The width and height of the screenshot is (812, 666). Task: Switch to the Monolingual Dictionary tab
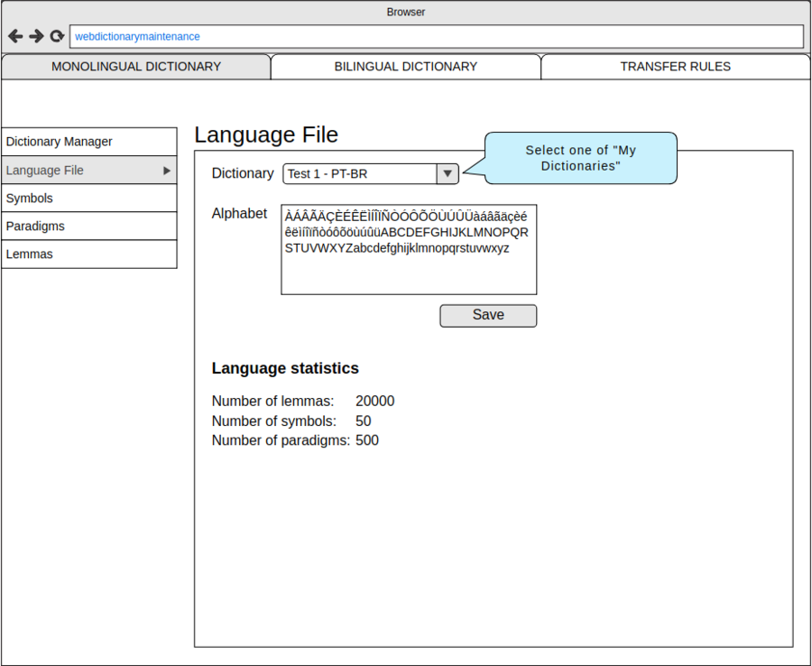point(136,67)
